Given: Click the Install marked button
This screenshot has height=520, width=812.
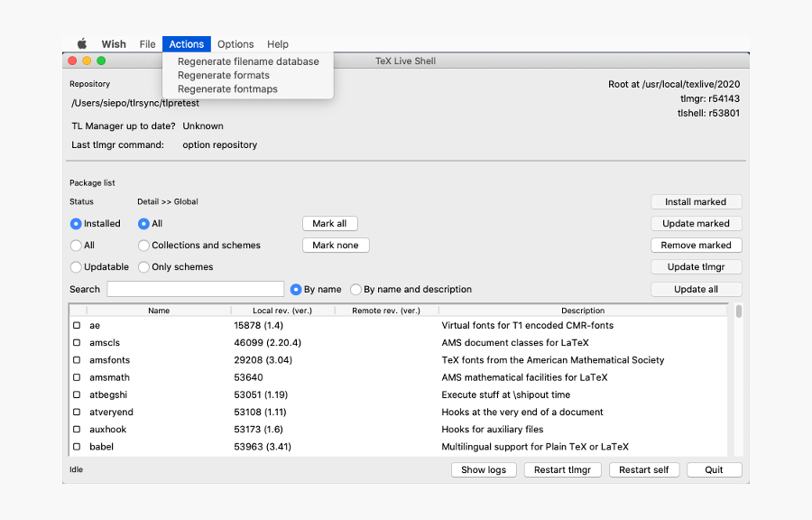Looking at the screenshot, I should 696,202.
